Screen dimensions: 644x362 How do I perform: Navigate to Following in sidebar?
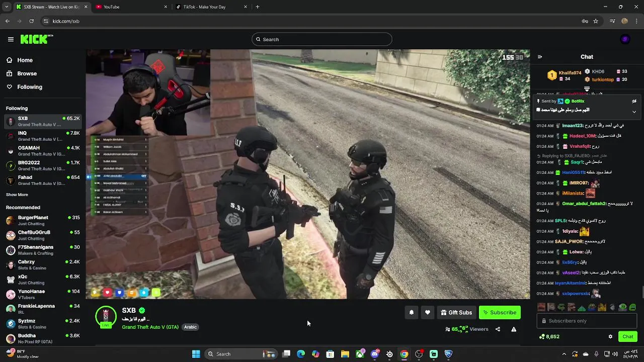(x=25, y=87)
